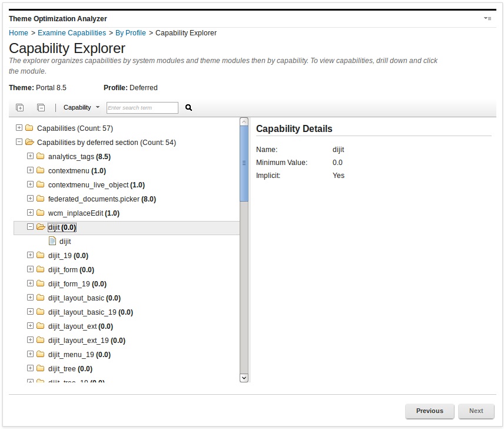Click the dijit_layout_ext_19 folder icon
Viewport: 504px width, 429px height.
point(41,340)
